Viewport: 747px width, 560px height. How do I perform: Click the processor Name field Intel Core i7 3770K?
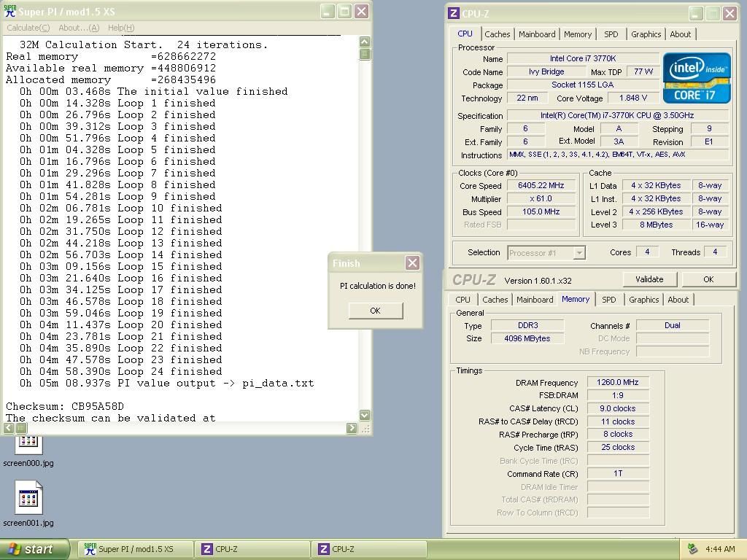click(x=583, y=58)
